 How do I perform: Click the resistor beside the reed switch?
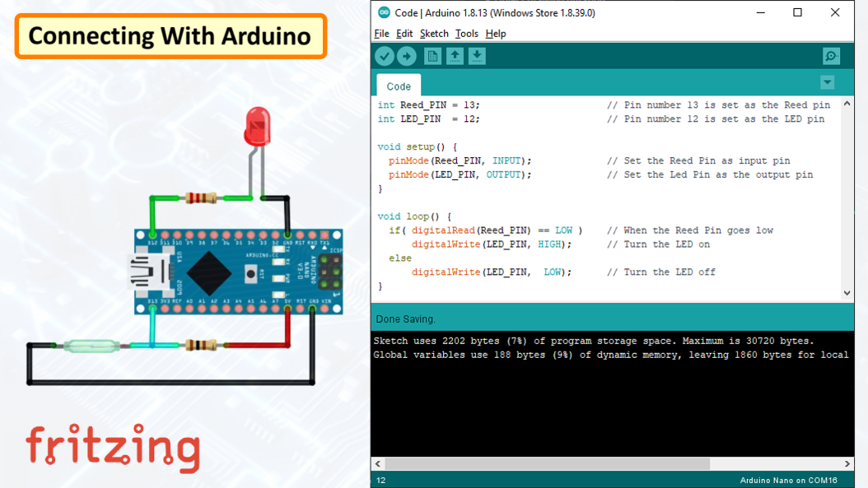(x=200, y=346)
